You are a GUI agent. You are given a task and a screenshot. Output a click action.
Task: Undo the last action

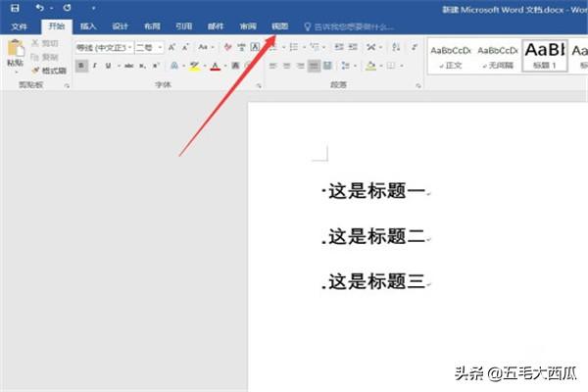(40, 8)
